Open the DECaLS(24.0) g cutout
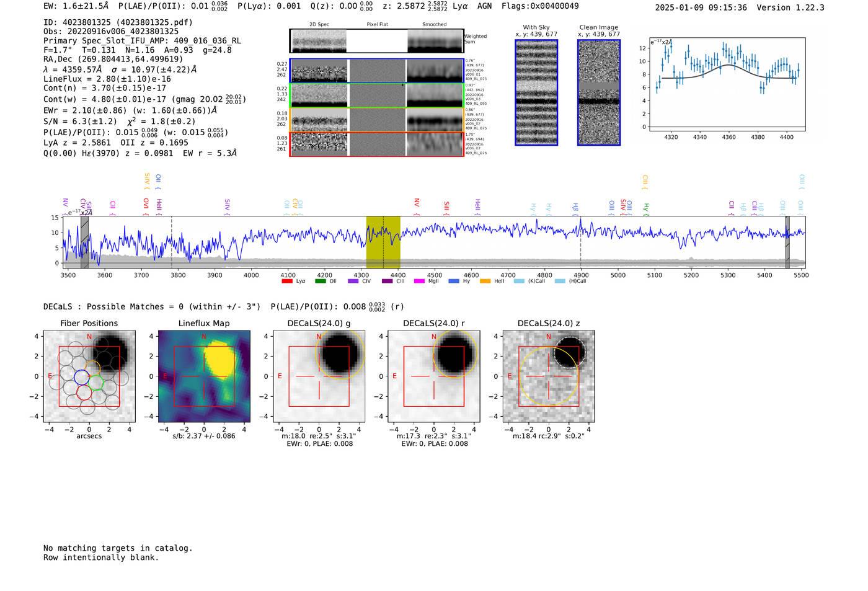This screenshot has height=591, width=868. (319, 376)
